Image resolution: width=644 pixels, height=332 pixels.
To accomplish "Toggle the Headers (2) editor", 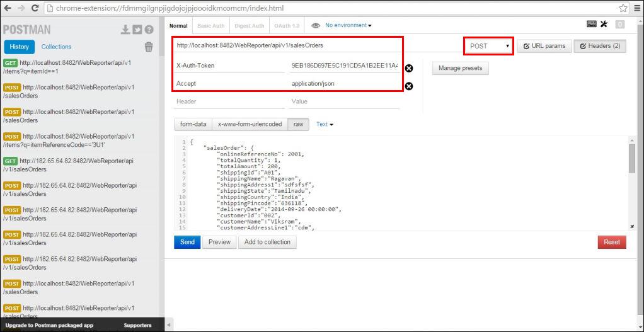I will 600,46.
